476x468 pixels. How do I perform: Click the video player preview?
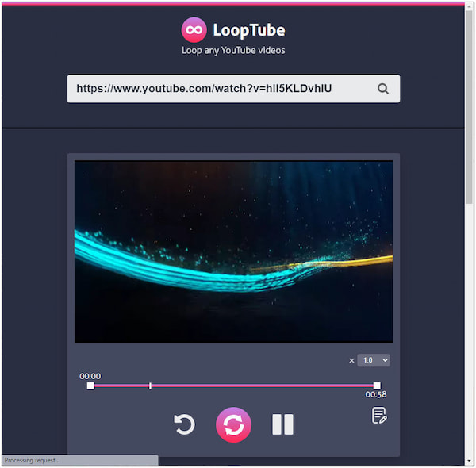233,251
